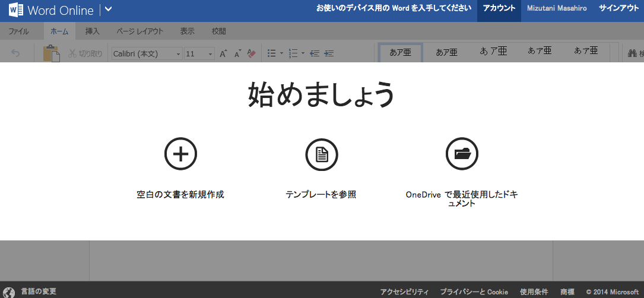This screenshot has height=298, width=644.
Task: Expand the numbered list dropdown arrow
Action: coord(303,54)
